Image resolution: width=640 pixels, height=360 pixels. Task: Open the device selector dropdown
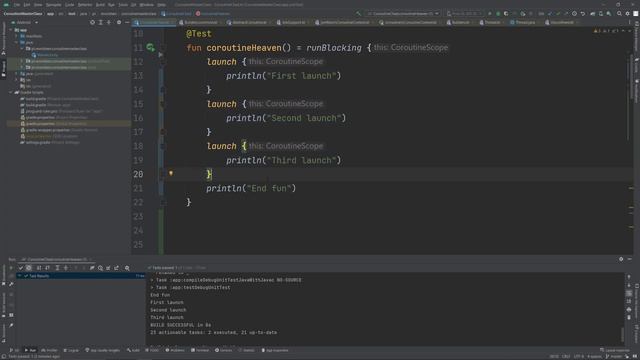tap(464, 13)
